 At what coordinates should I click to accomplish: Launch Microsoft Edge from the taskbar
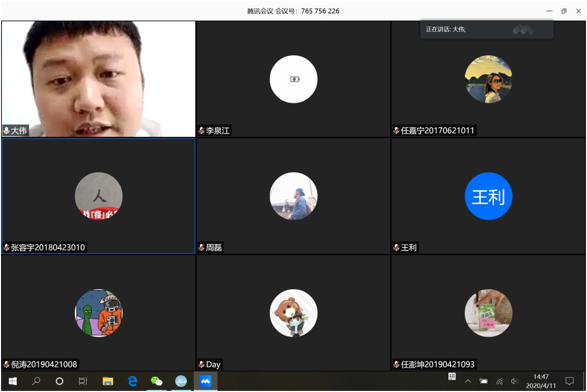(133, 381)
